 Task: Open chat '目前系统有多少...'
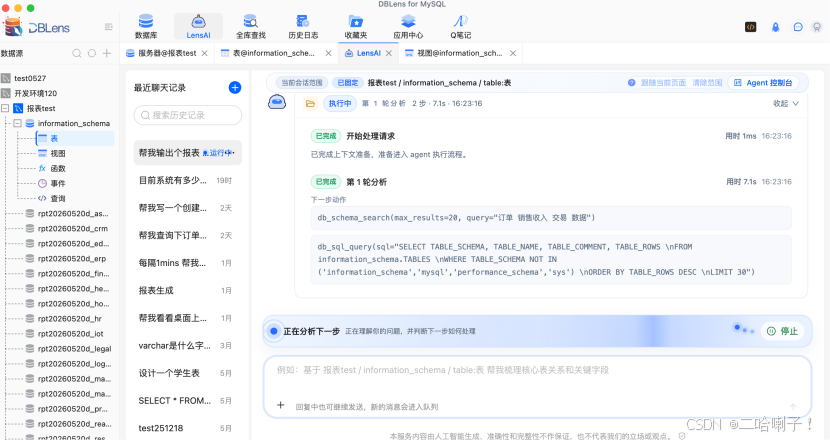click(x=188, y=180)
